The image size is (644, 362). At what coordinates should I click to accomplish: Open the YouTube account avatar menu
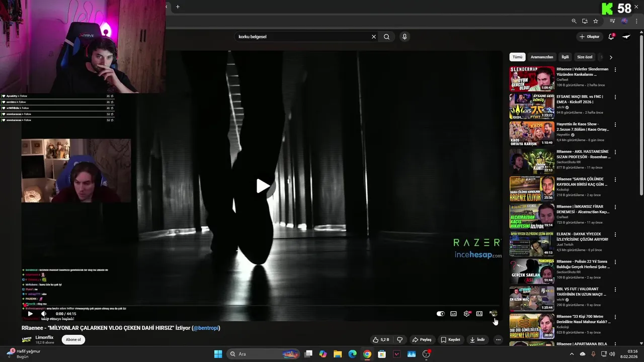click(627, 37)
